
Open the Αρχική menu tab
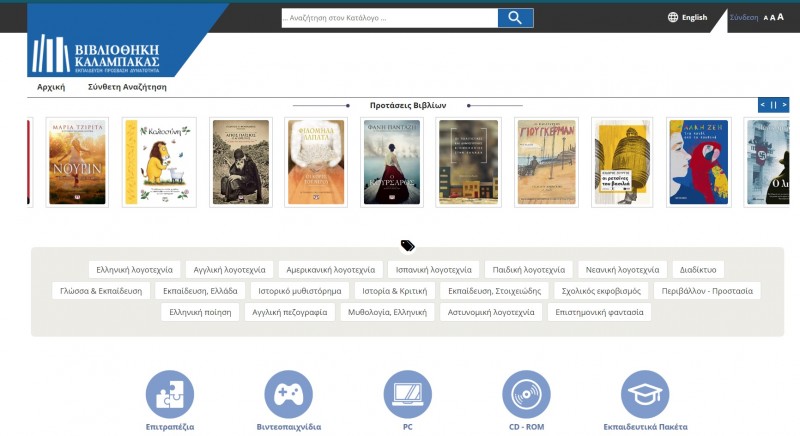51,87
